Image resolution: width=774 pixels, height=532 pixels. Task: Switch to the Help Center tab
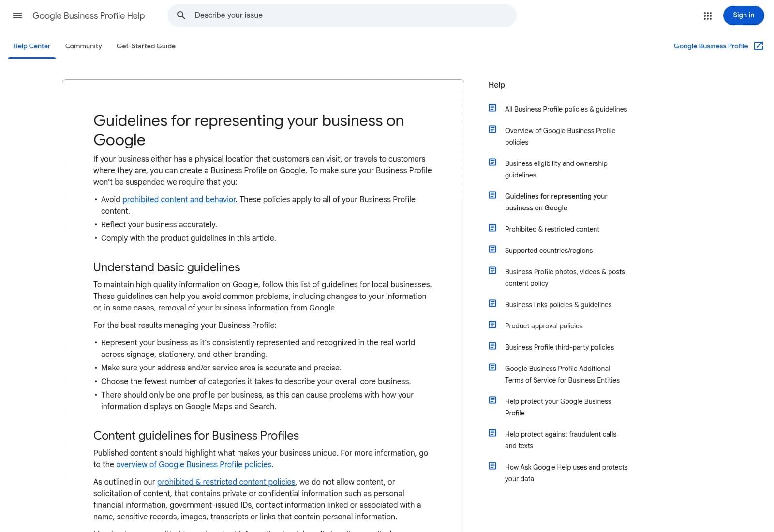(x=31, y=46)
